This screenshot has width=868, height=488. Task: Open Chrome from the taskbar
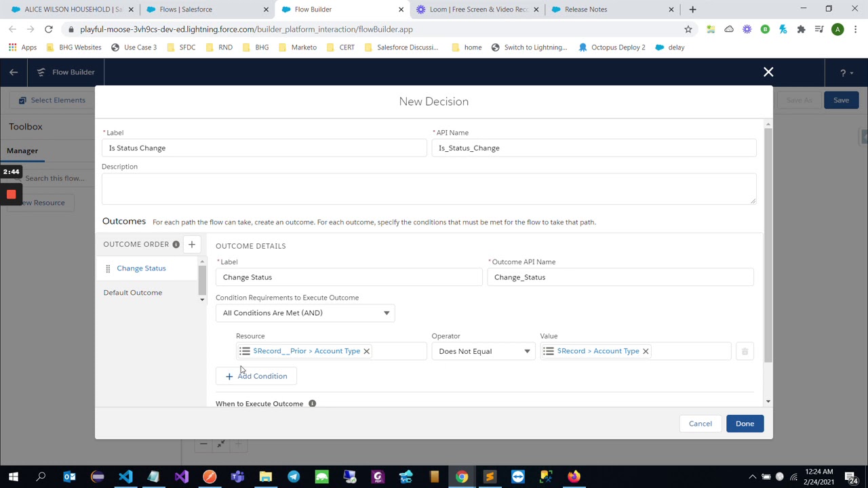[x=462, y=476]
